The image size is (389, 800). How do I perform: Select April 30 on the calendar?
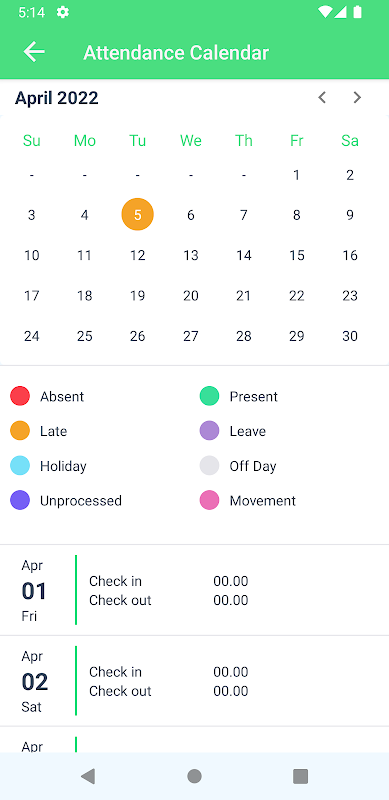click(350, 336)
